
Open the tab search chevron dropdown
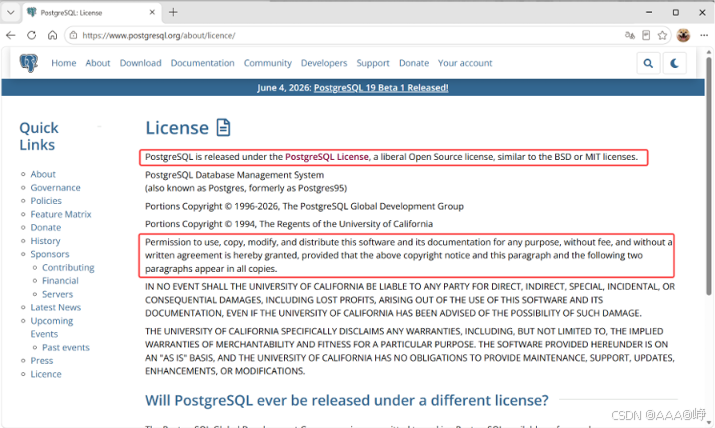10,12
